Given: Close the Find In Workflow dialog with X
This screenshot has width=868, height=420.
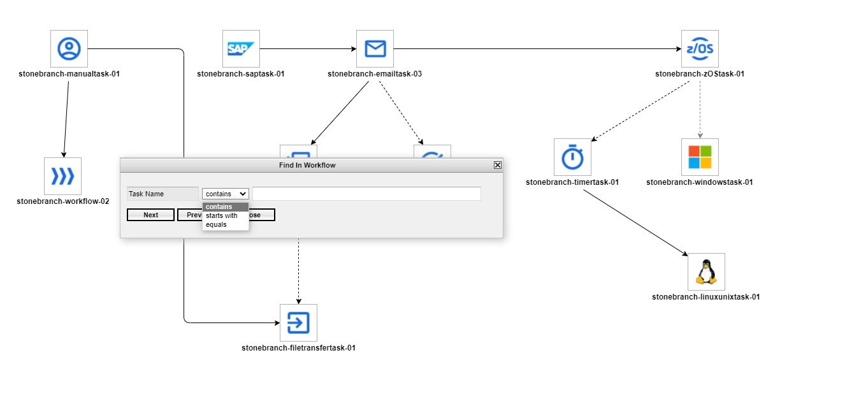Looking at the screenshot, I should click(498, 165).
